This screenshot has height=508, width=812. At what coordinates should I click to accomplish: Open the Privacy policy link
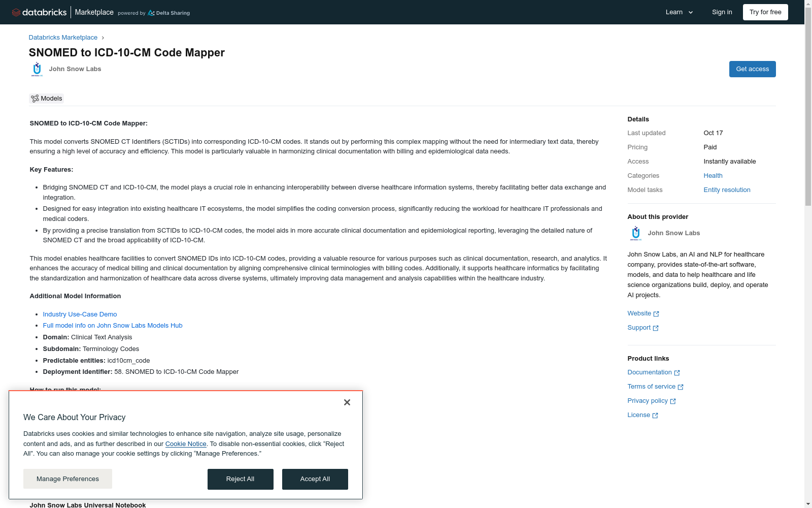click(x=648, y=401)
